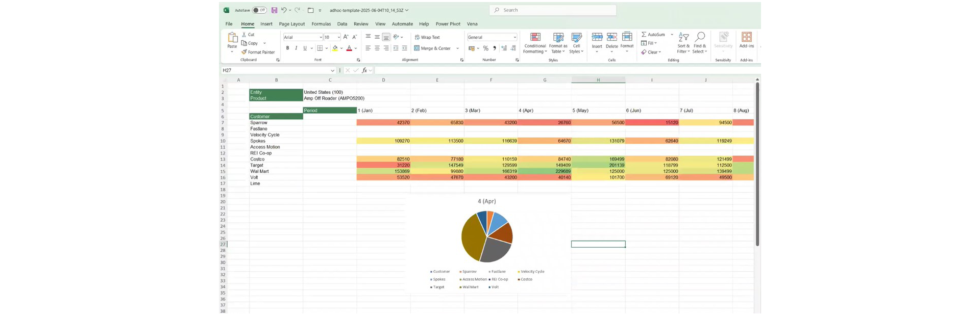Toggle Bold formatting
The image size is (980, 316).
pyautogui.click(x=287, y=48)
